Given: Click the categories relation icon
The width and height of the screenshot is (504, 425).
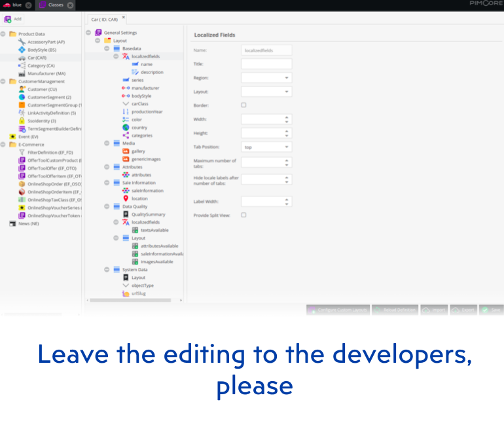Looking at the screenshot, I should [x=126, y=136].
